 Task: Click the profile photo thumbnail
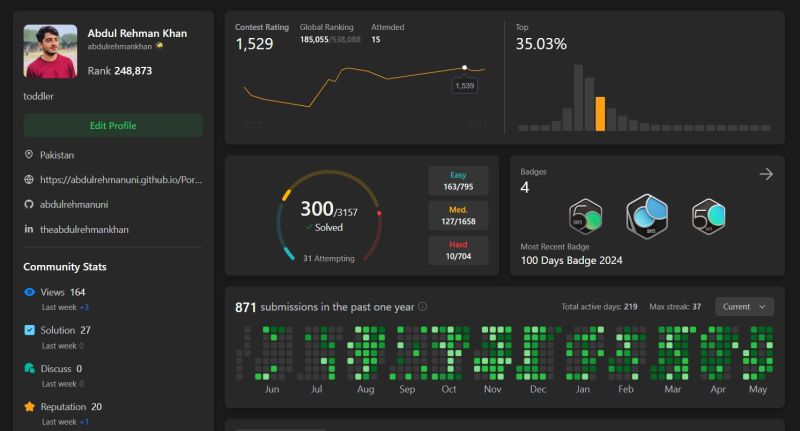pyautogui.click(x=50, y=51)
